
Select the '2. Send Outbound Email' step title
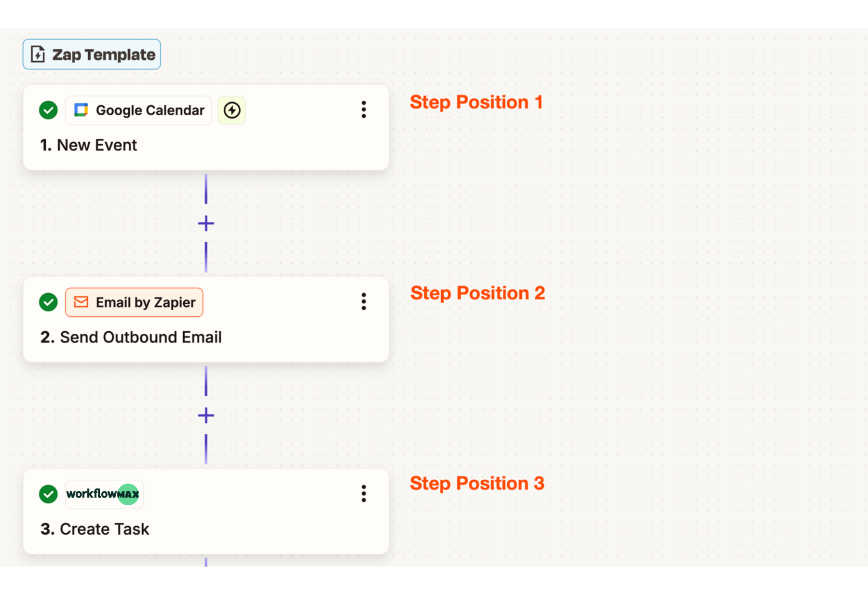point(131,337)
